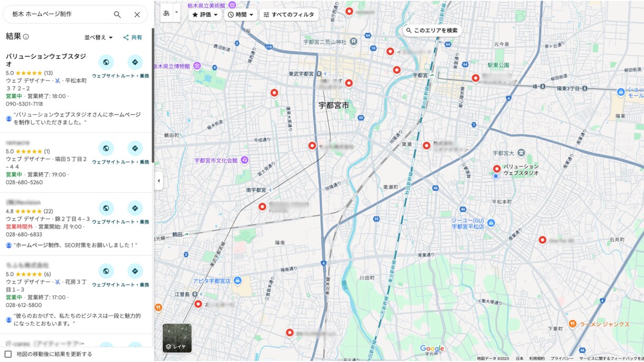Open すべてのフィルタ all filters

[289, 15]
